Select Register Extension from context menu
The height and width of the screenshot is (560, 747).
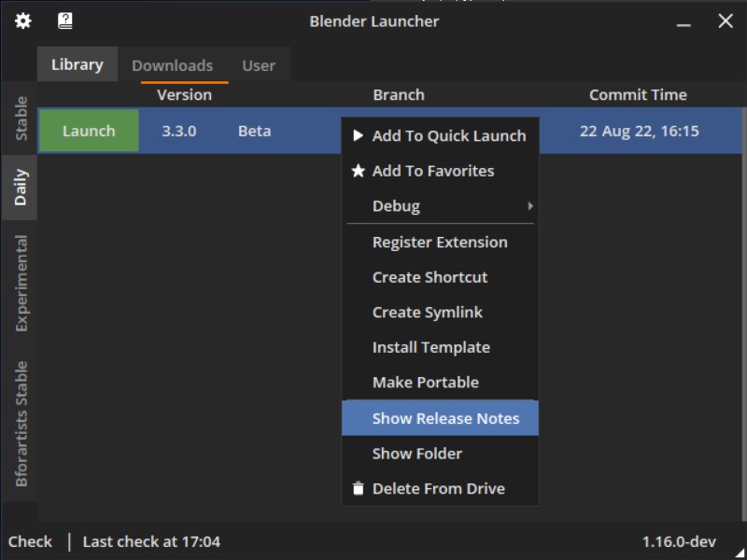point(440,243)
